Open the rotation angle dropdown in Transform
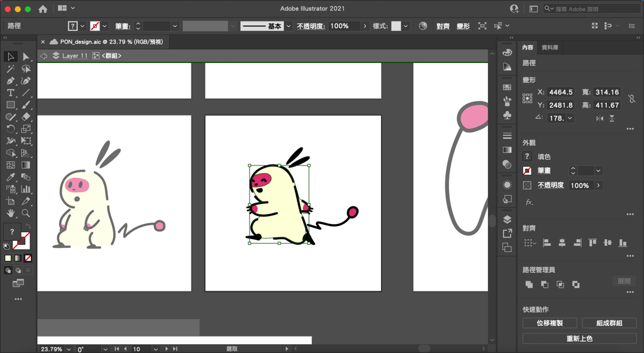This screenshot has width=644, height=353. pos(570,118)
